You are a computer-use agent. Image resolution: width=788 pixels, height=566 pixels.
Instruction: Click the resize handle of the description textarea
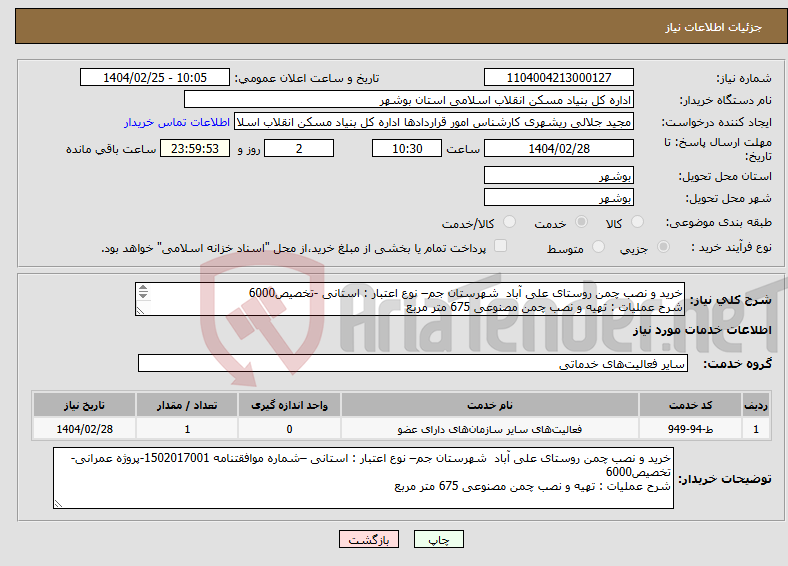point(140,311)
